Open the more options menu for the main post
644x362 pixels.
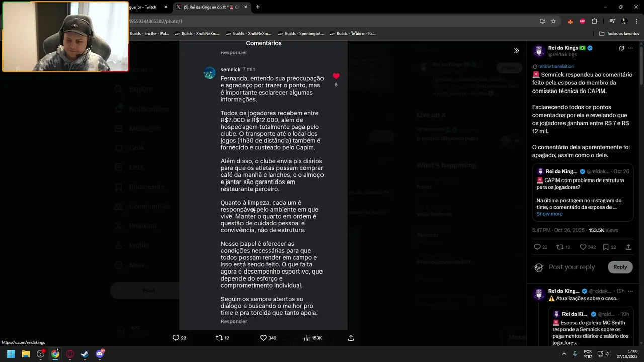630,48
